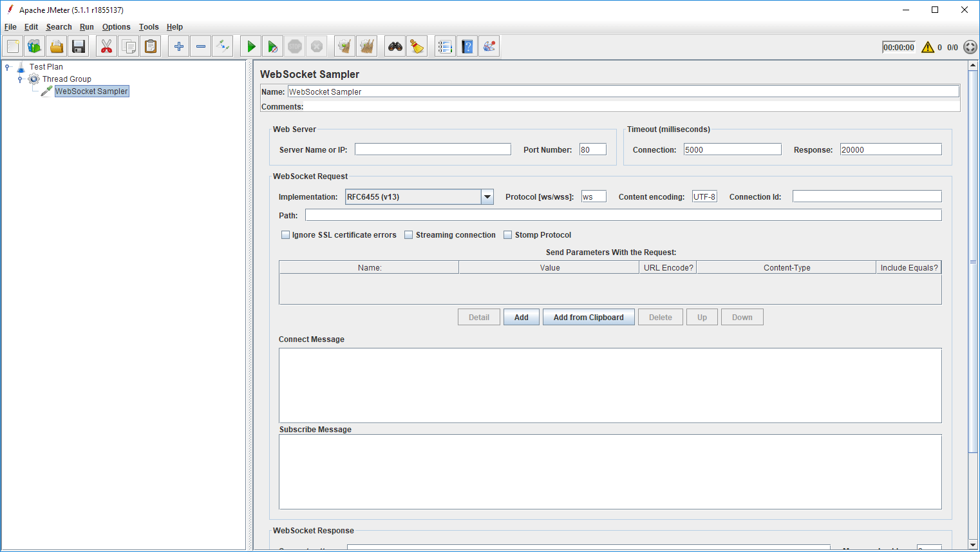Select the Thread Group tree item
Image resolution: width=980 pixels, height=552 pixels.
coord(67,79)
